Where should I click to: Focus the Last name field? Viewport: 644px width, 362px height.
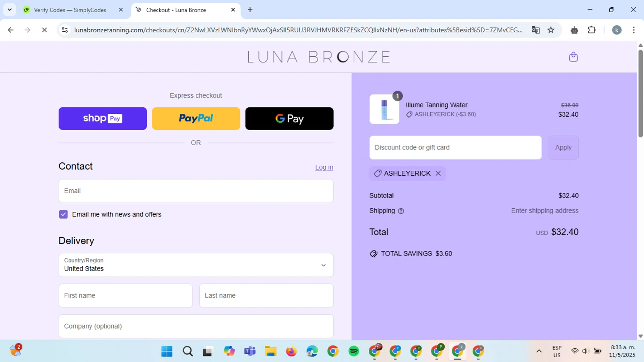pos(266,296)
